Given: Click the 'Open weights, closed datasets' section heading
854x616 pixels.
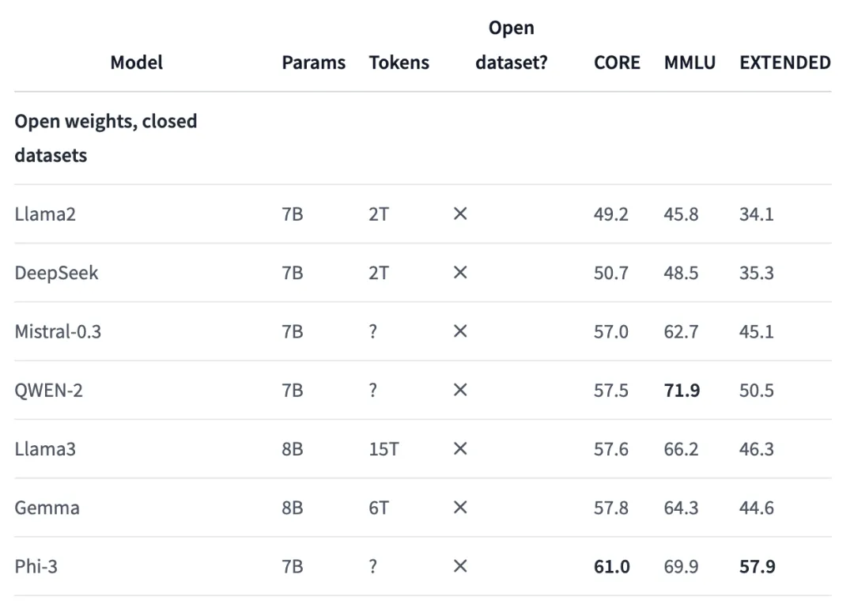Looking at the screenshot, I should 106,138.
